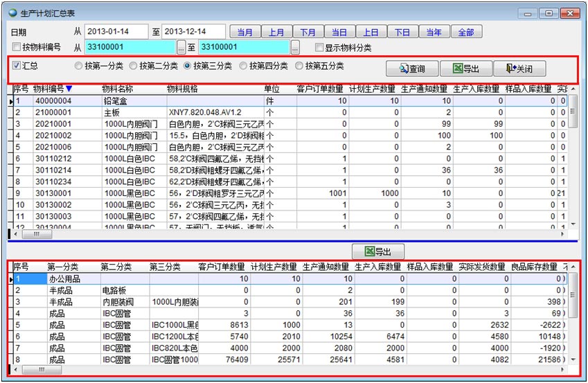Click the 查询 search button

coord(412,69)
